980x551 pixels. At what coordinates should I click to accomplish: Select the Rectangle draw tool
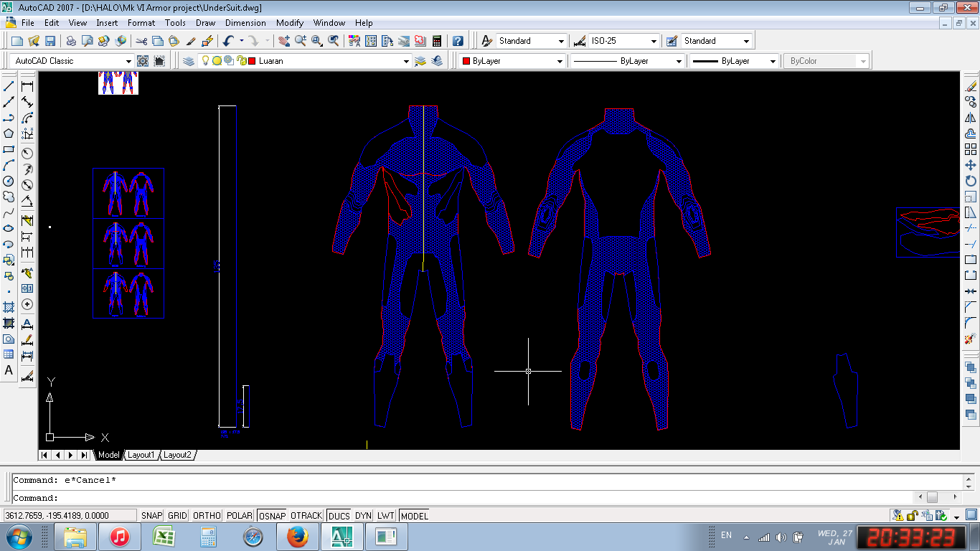pos(9,149)
